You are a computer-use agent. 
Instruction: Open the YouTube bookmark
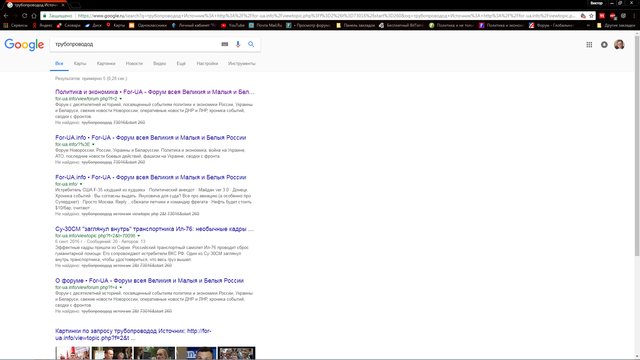pos(233,25)
